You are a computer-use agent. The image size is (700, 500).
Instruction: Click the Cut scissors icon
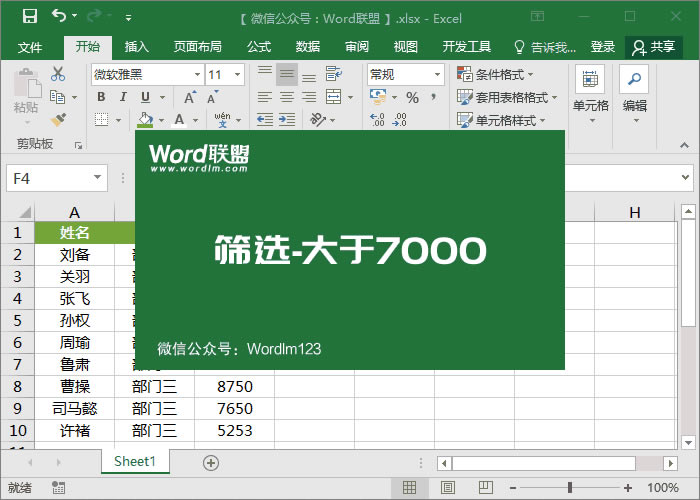tap(58, 74)
